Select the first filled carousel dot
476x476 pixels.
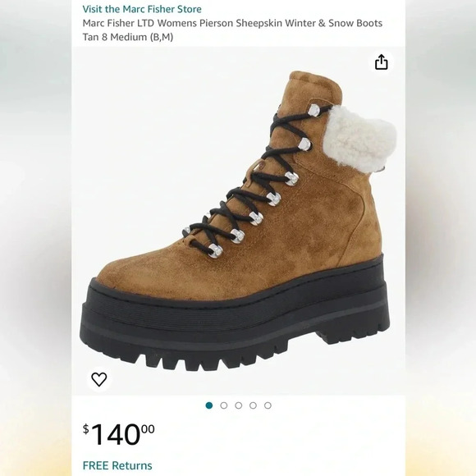[208, 405]
